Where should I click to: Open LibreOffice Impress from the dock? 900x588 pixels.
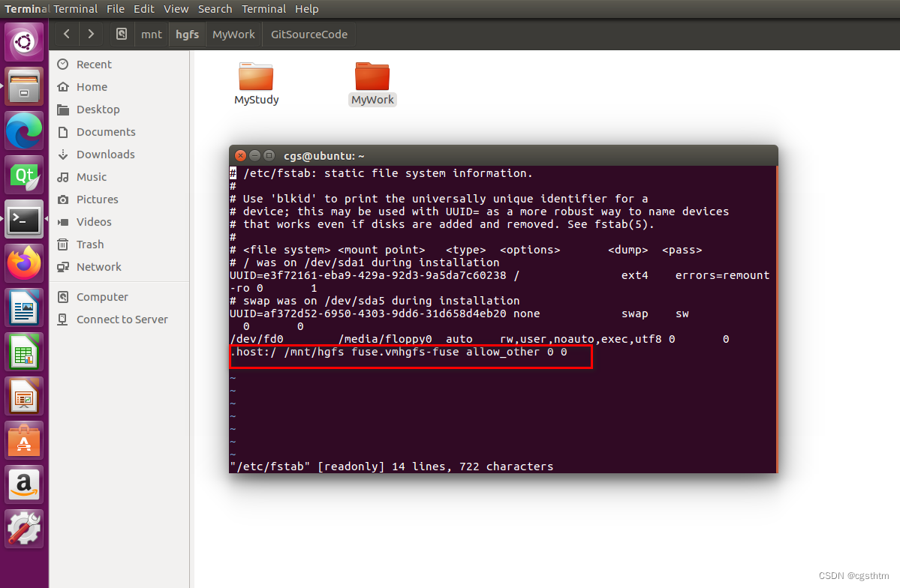point(24,393)
